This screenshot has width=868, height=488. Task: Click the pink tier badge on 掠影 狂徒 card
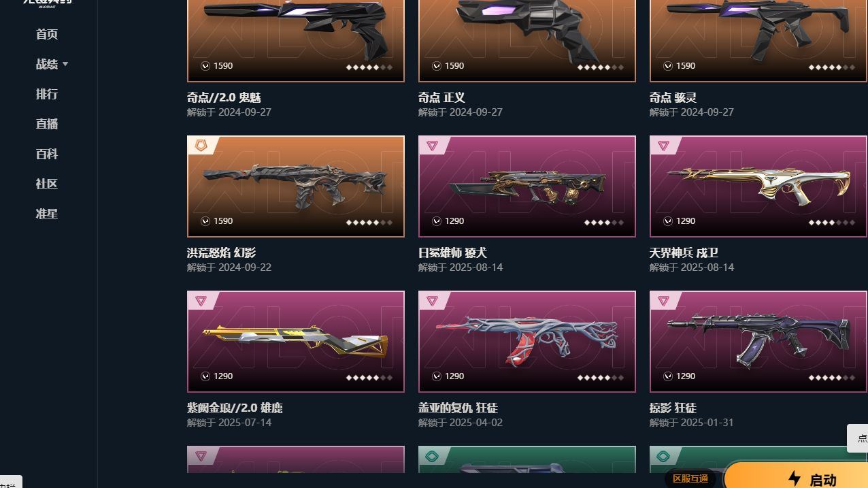tap(663, 300)
